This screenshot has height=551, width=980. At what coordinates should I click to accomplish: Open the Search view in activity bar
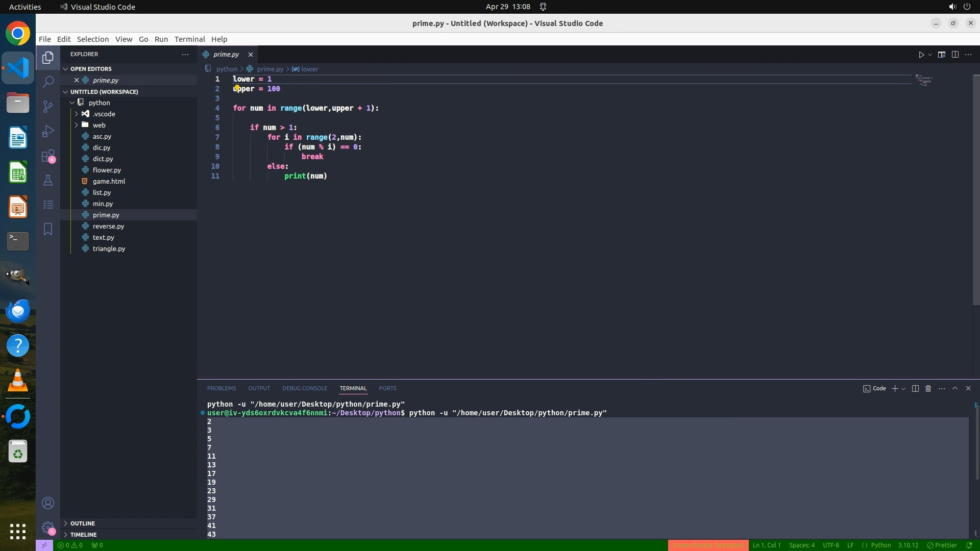click(48, 82)
